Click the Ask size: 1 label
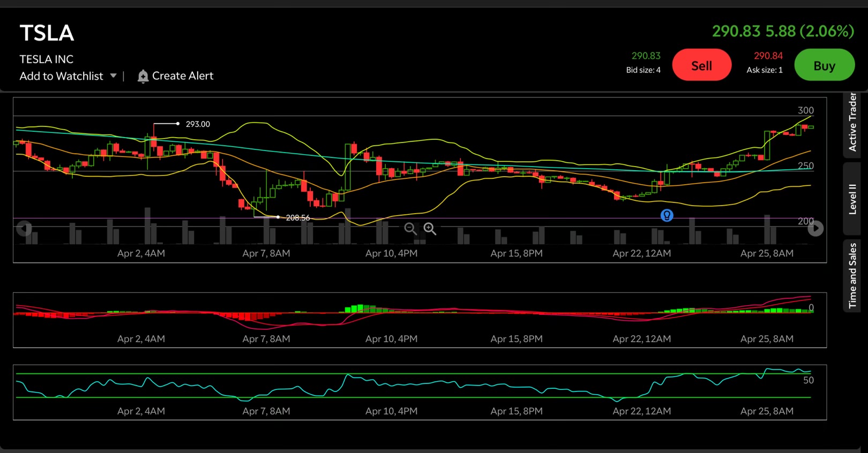This screenshot has width=868, height=453. point(765,70)
